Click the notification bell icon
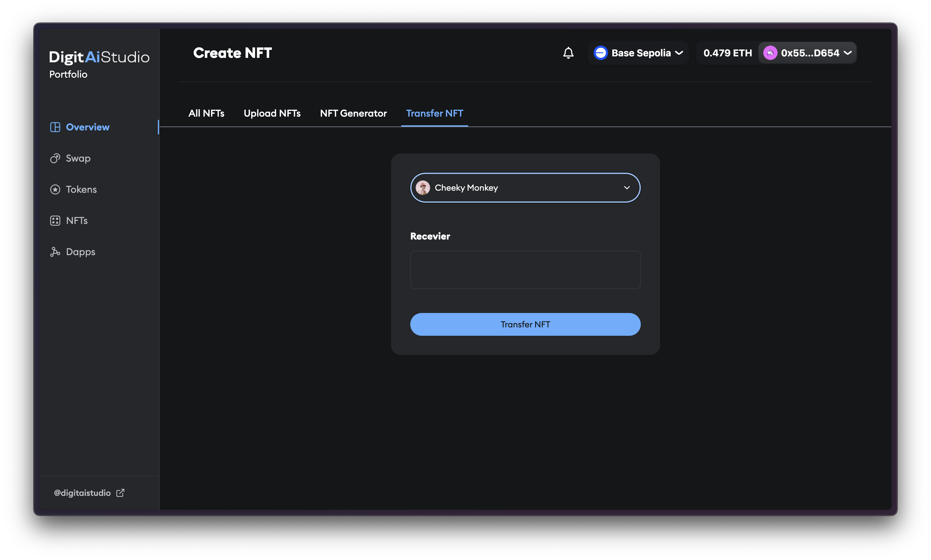The image size is (931, 560). coord(568,53)
